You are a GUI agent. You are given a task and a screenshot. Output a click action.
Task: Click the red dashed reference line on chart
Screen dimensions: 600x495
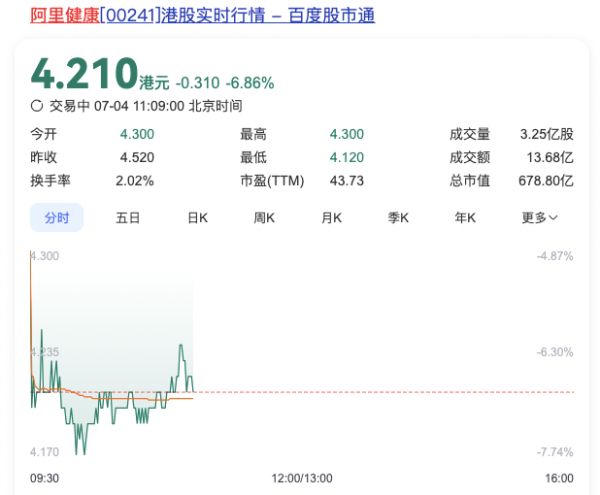(400, 391)
